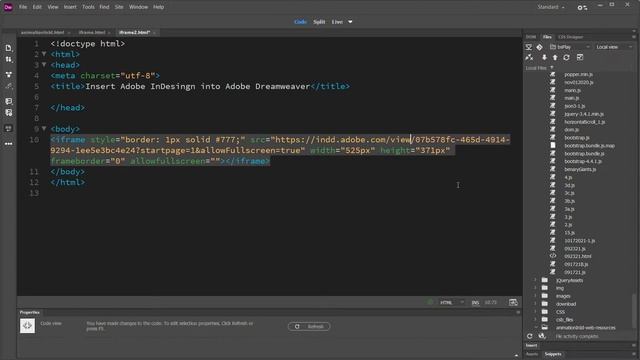Image resolution: width=640 pixels, height=360 pixels.
Task: Switch to Live view button
Action: pos(337,22)
